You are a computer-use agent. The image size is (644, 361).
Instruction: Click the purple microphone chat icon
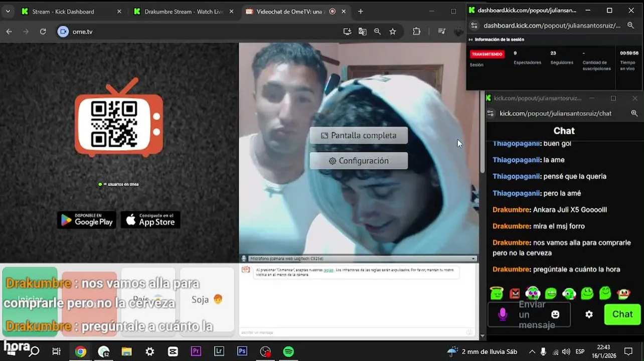click(x=503, y=314)
